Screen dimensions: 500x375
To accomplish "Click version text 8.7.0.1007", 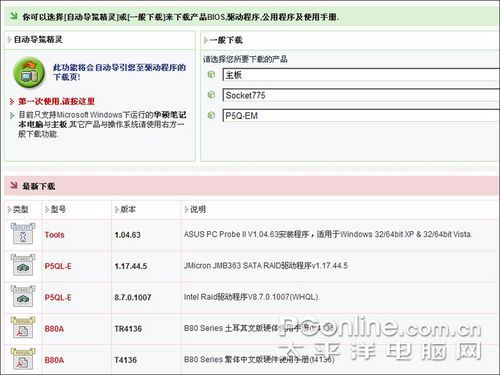I will click(133, 297).
